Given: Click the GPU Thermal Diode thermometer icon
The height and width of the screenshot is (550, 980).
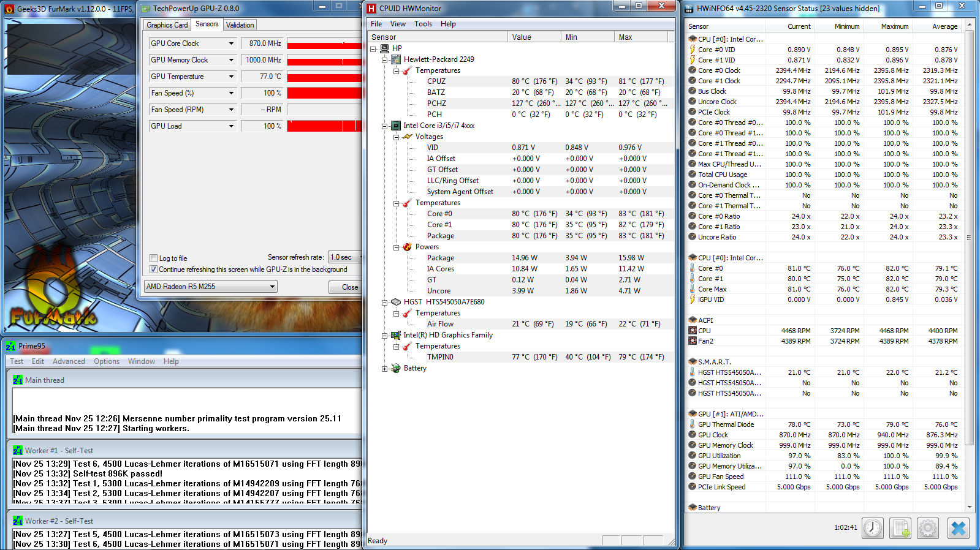Looking at the screenshot, I should [693, 424].
